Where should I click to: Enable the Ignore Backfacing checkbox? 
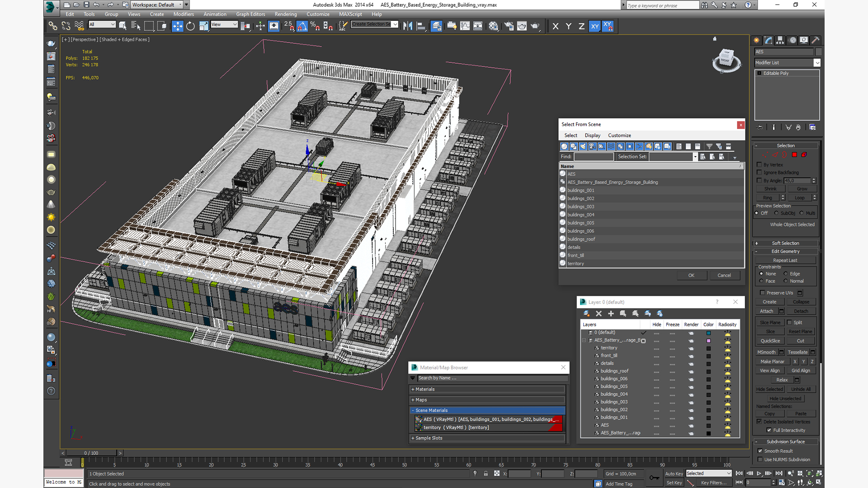pyautogui.click(x=759, y=173)
